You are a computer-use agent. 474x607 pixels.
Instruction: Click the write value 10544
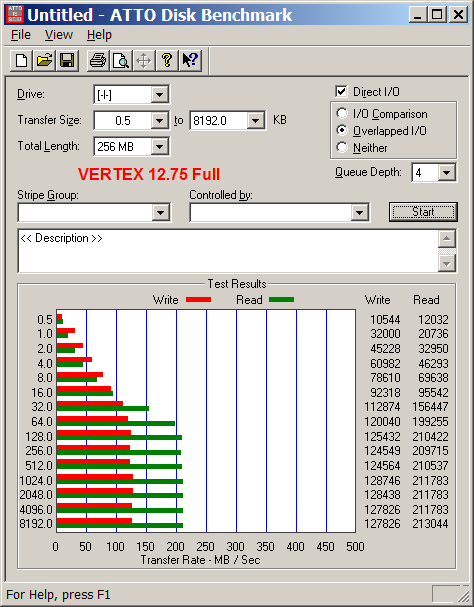pos(385,319)
